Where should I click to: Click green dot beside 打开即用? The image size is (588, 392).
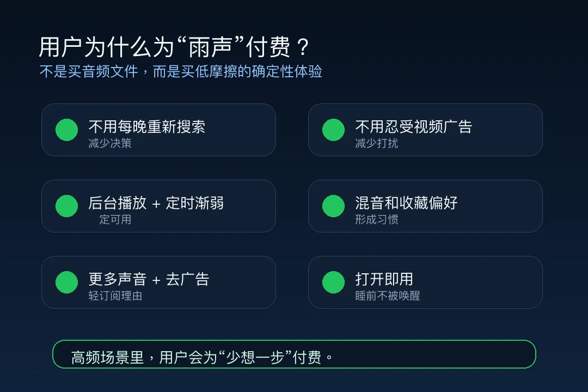(x=333, y=282)
